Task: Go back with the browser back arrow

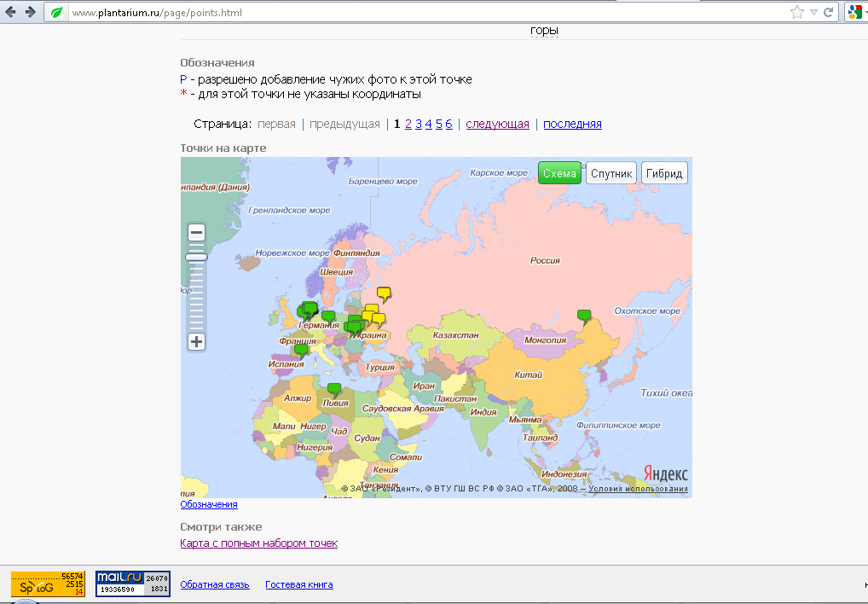Action: click(x=10, y=13)
